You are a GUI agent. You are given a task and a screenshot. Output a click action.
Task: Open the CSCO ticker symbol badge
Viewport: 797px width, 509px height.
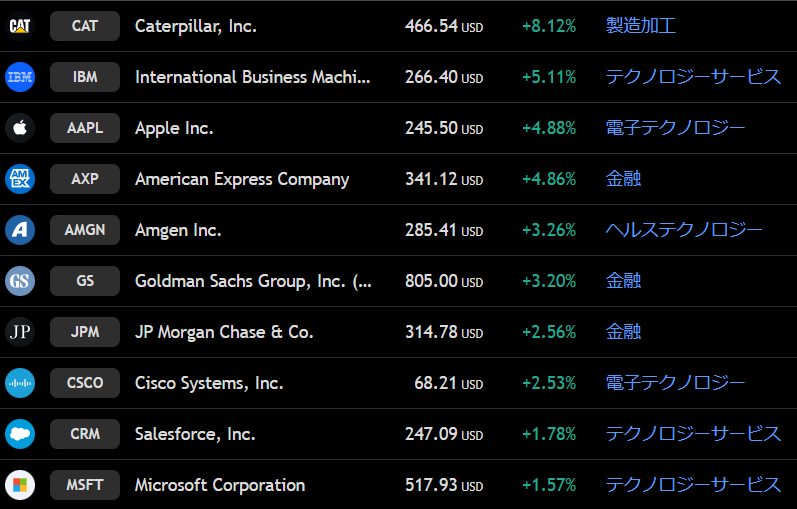click(85, 383)
